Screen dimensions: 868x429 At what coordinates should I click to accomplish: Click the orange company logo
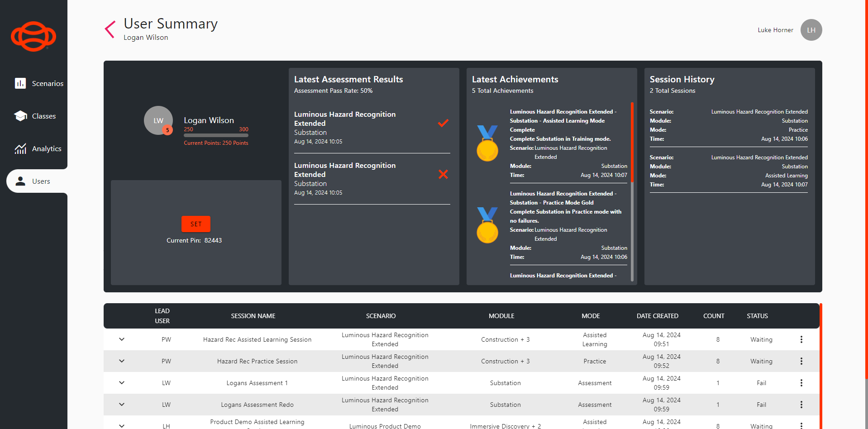point(33,36)
